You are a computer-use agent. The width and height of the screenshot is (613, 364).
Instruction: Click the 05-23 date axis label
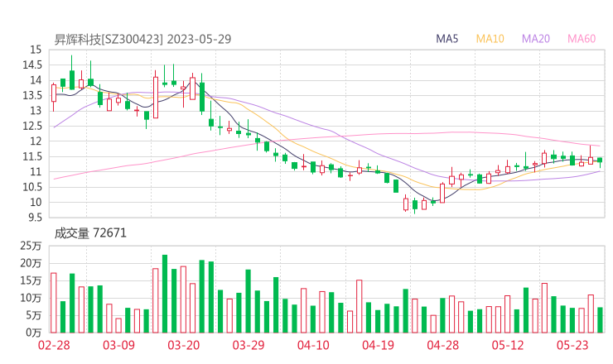tap(572, 345)
